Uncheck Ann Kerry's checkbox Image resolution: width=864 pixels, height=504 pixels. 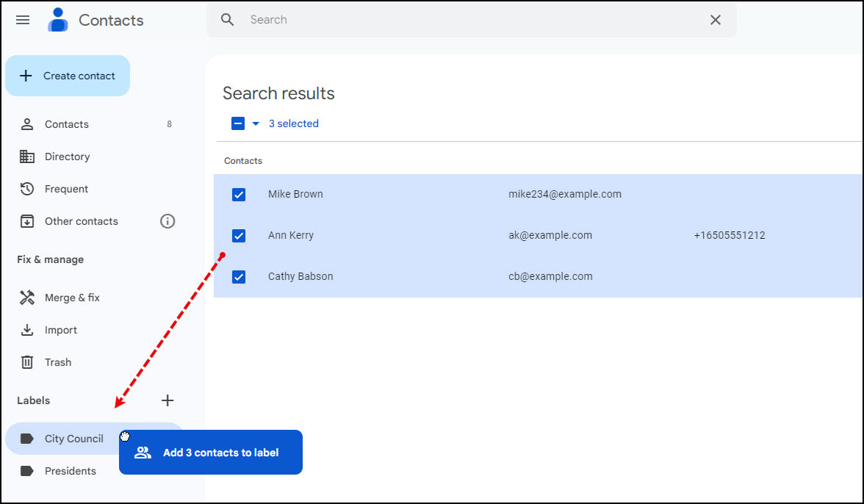coord(238,235)
